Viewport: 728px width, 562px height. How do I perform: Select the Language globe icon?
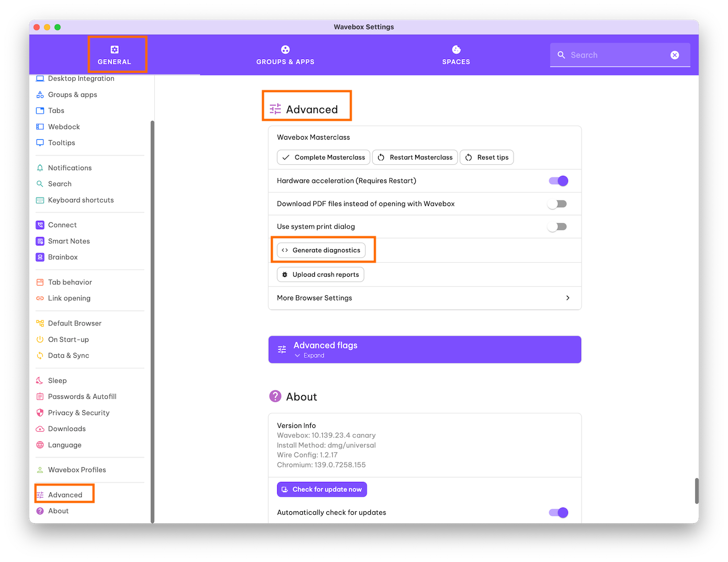pyautogui.click(x=40, y=445)
